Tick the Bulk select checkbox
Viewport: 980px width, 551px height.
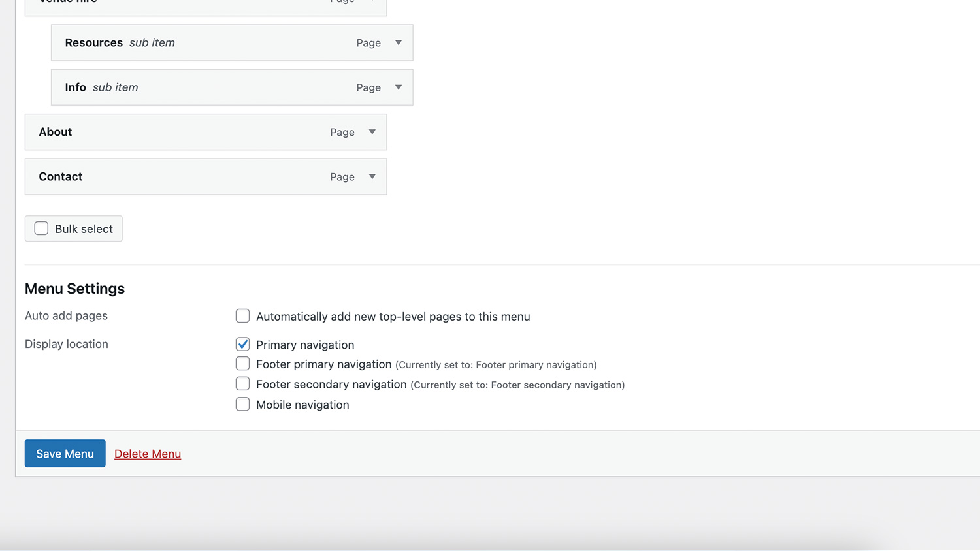pyautogui.click(x=41, y=228)
